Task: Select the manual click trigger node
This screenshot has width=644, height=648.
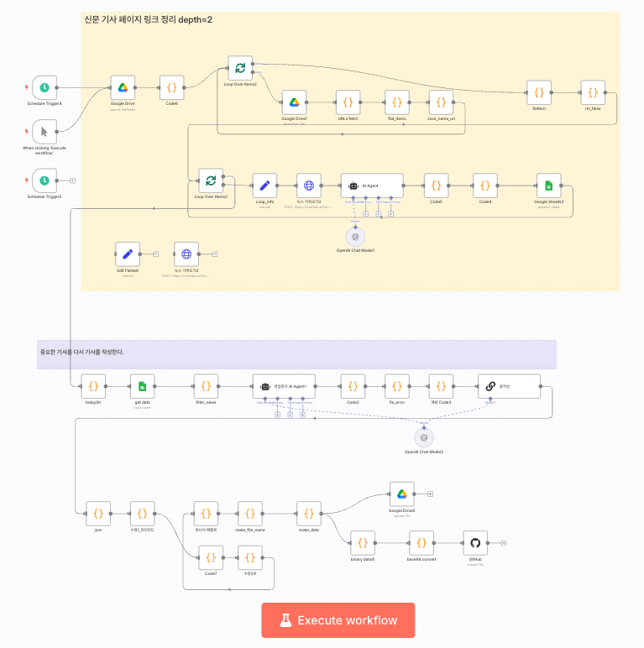Action: click(45, 132)
